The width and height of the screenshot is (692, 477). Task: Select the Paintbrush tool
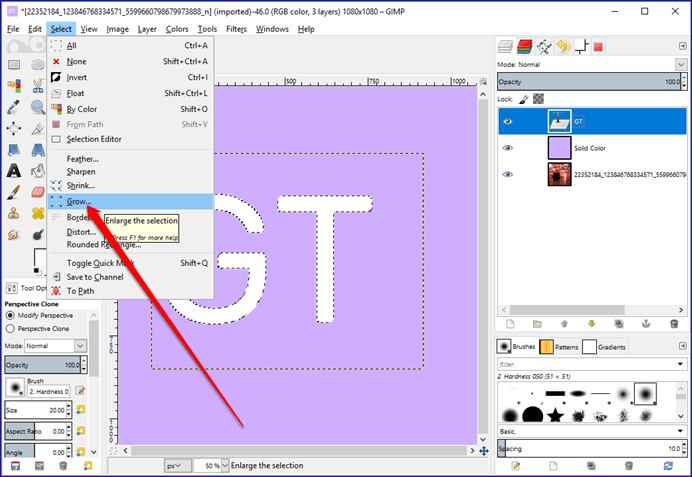coord(14,192)
